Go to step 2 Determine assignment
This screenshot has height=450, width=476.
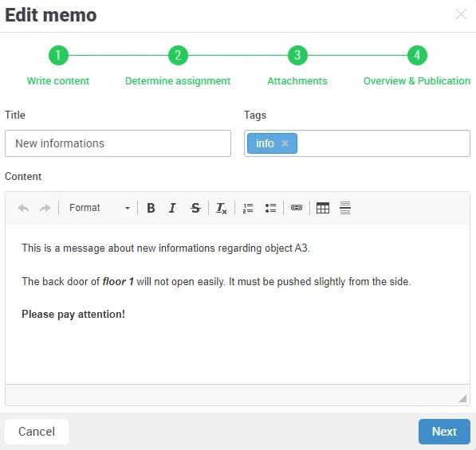(178, 56)
